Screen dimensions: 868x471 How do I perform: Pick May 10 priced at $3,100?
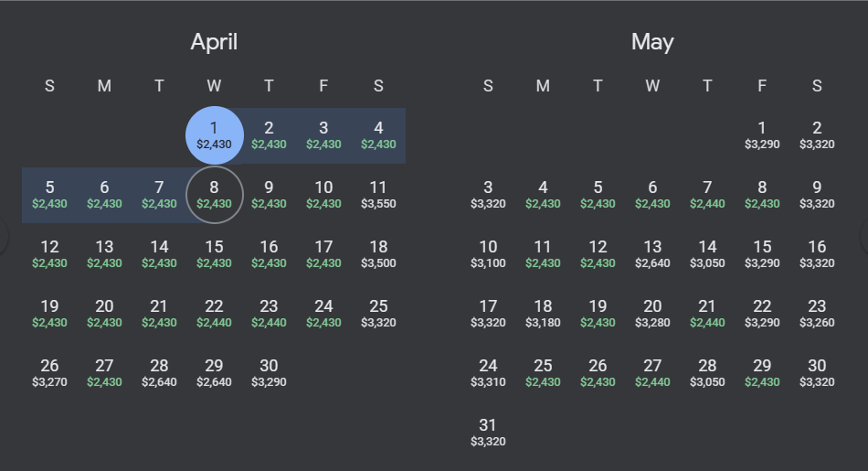[488, 254]
